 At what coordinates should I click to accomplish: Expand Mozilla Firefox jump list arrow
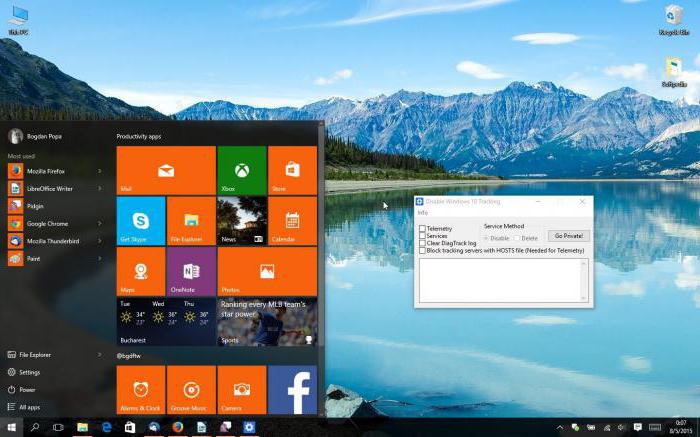coord(100,171)
